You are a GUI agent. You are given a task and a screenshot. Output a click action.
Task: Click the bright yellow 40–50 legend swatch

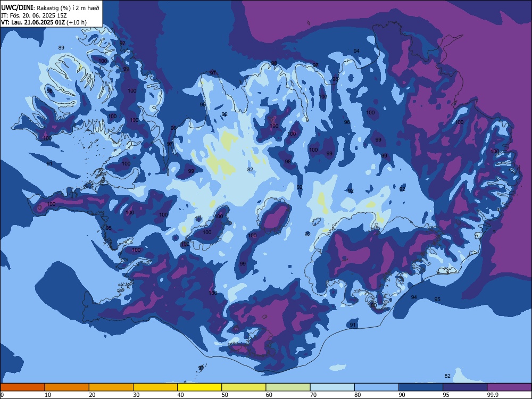point(199,387)
